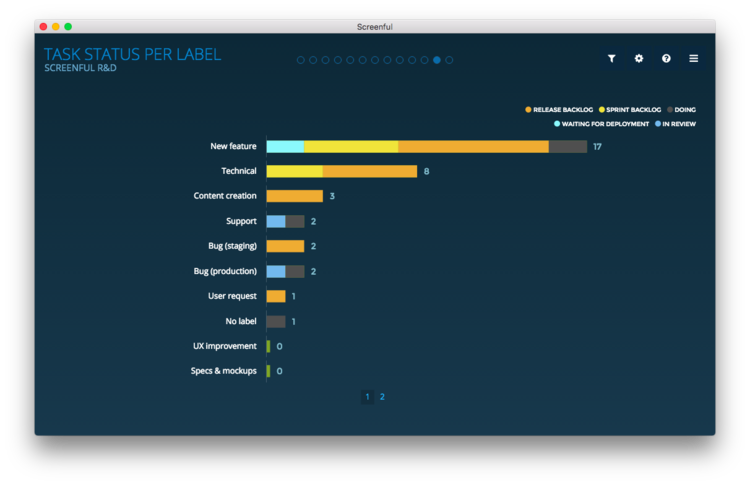The image size is (750, 485).
Task: Open the filter funnel icon
Action: [x=612, y=59]
